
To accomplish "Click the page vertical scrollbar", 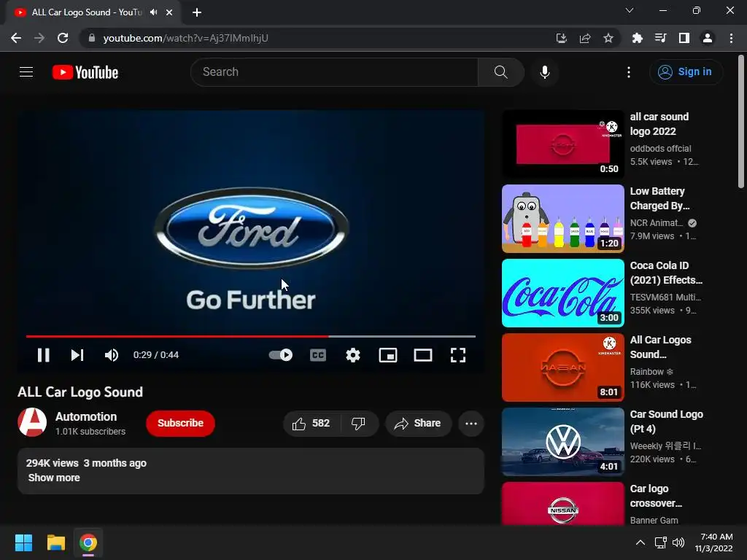I will click(x=741, y=122).
